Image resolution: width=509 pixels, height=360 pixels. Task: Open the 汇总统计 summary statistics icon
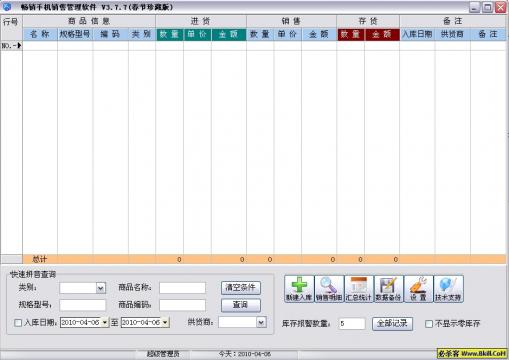pyautogui.click(x=359, y=289)
